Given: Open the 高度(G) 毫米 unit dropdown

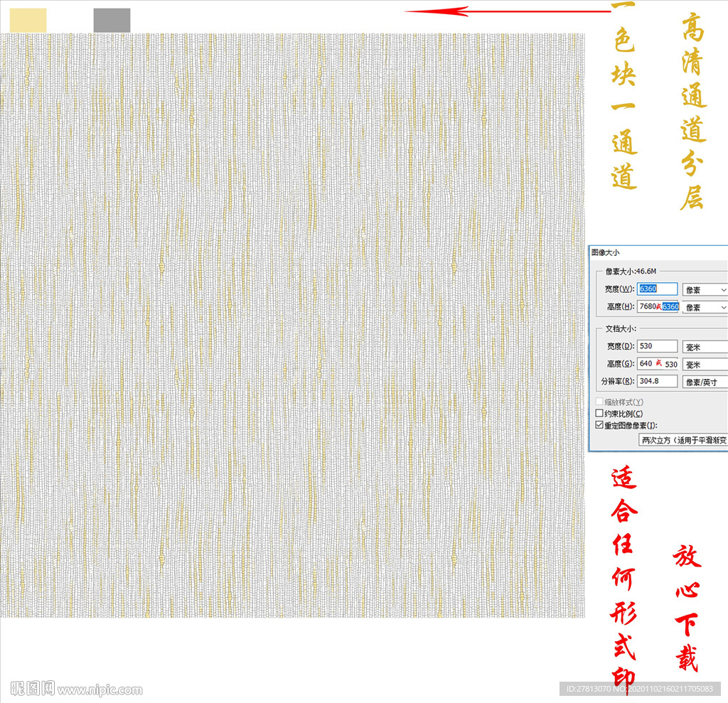Looking at the screenshot, I should pyautogui.click(x=705, y=365).
